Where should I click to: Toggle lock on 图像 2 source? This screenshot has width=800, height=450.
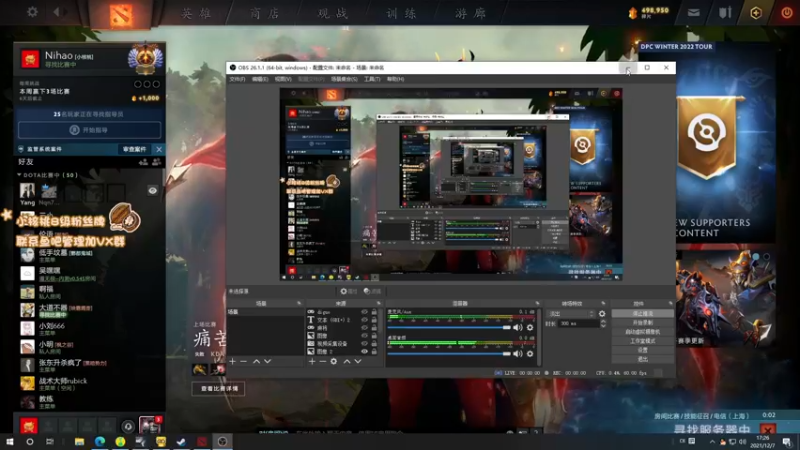point(374,352)
